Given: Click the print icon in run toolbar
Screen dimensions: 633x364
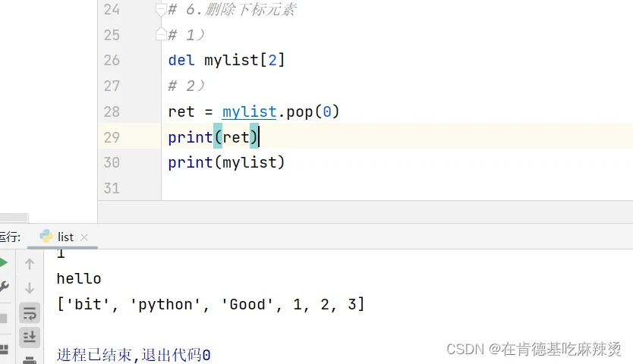Looking at the screenshot, I should [x=30, y=359].
